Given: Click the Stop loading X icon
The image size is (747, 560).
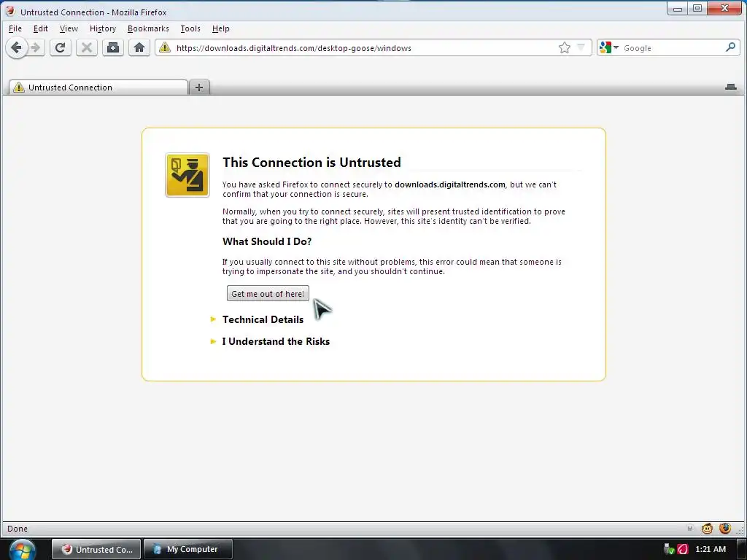Looking at the screenshot, I should pos(86,47).
